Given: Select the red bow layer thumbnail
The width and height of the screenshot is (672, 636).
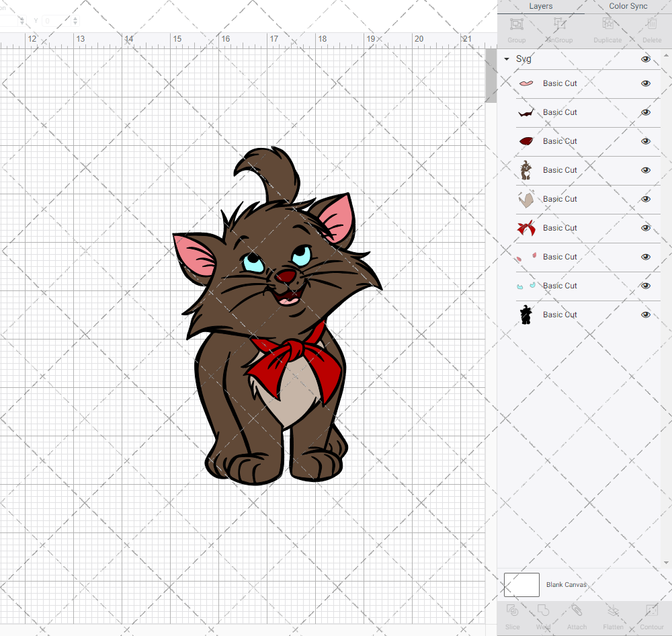Looking at the screenshot, I should [x=526, y=228].
